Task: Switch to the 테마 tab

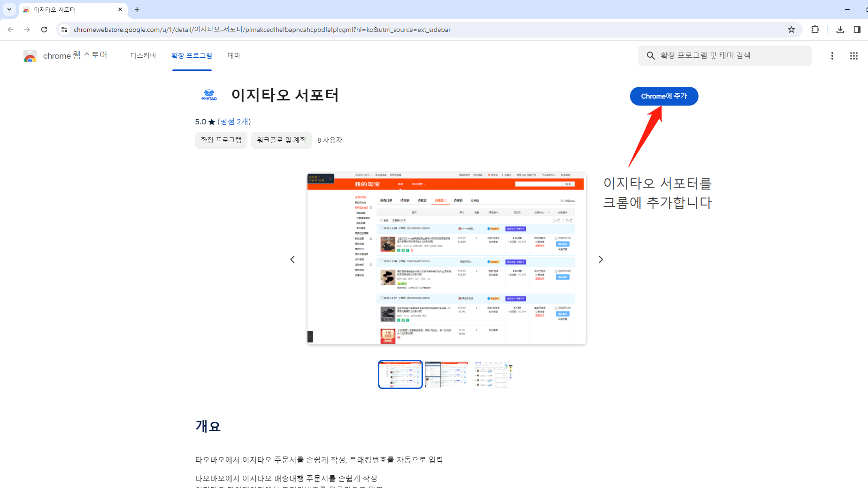Action: click(x=234, y=55)
